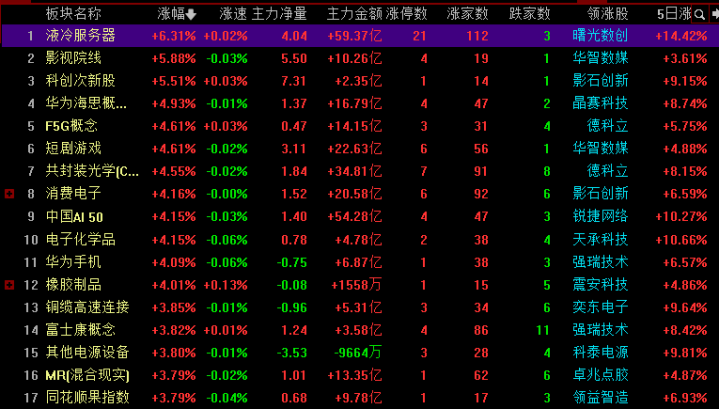Image resolution: width=719 pixels, height=409 pixels.
Task: Click the -9664万 main capital value
Action: pos(358,353)
